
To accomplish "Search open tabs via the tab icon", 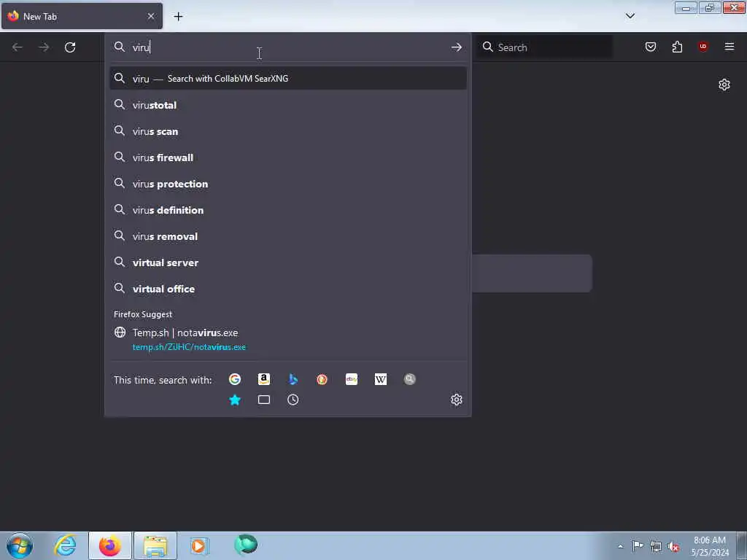I will pos(264,400).
